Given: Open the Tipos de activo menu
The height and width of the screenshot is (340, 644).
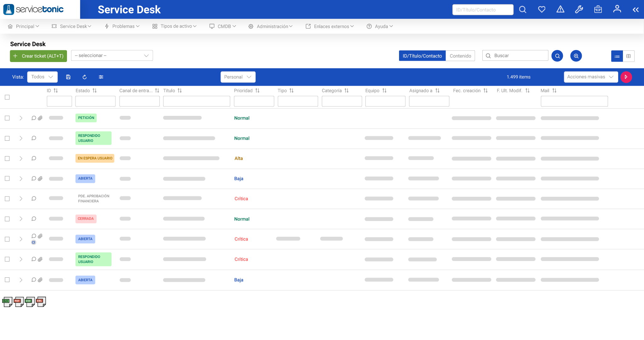Looking at the screenshot, I should click(175, 26).
